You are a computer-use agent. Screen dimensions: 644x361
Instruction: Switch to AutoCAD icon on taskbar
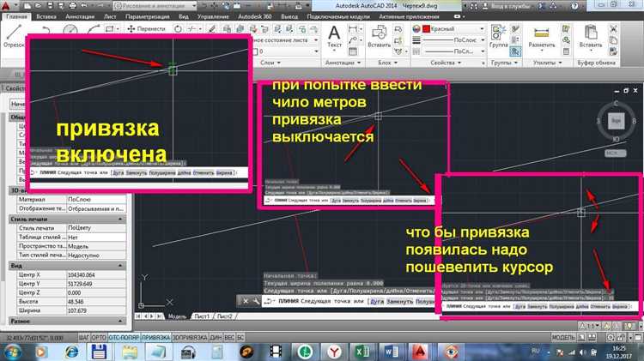419,352
